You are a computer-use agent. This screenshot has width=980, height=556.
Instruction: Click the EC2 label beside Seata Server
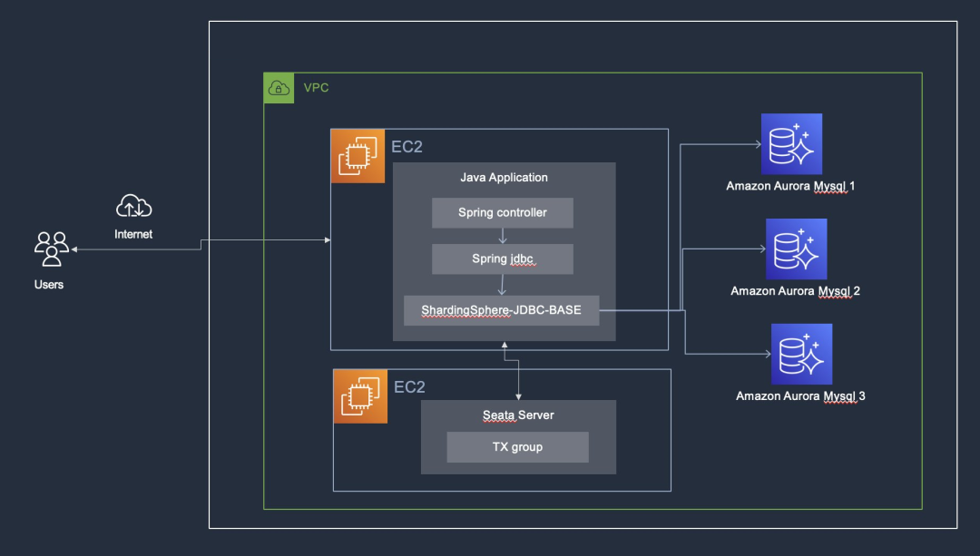point(409,387)
